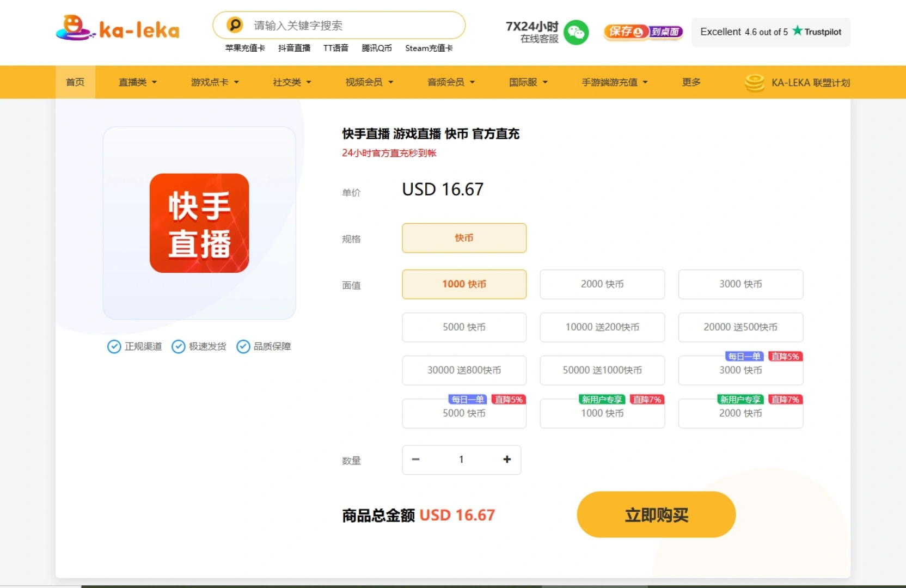Viewport: 906px width, 588px height.
Task: Click the 立即购买 button
Action: [x=656, y=514]
